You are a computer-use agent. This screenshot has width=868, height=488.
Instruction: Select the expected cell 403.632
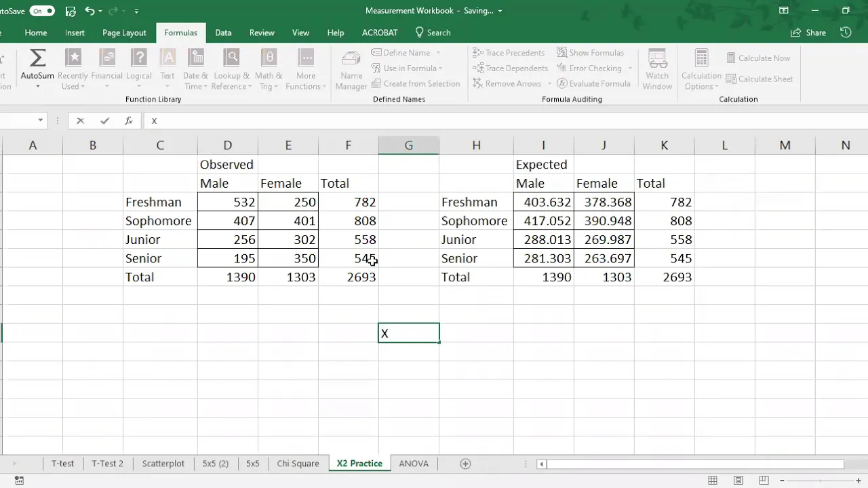(543, 202)
